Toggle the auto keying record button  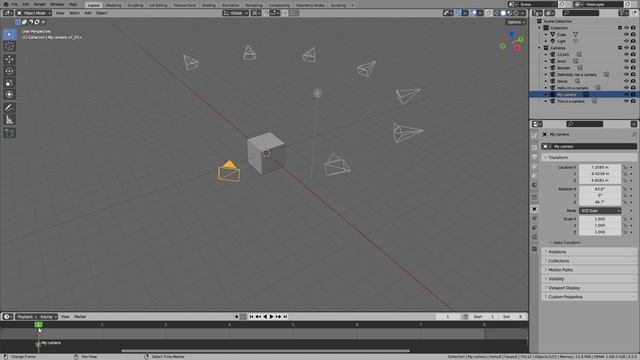coord(236,317)
